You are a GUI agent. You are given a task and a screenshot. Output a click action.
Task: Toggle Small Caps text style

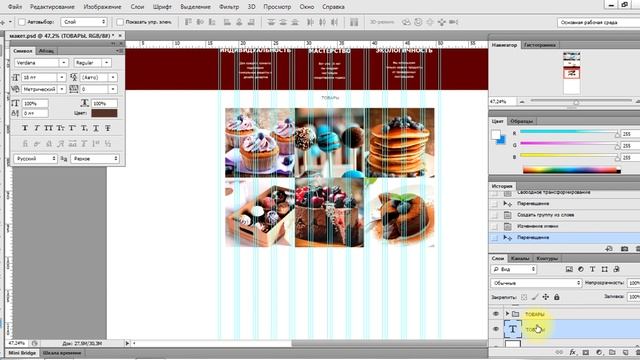(x=60, y=128)
